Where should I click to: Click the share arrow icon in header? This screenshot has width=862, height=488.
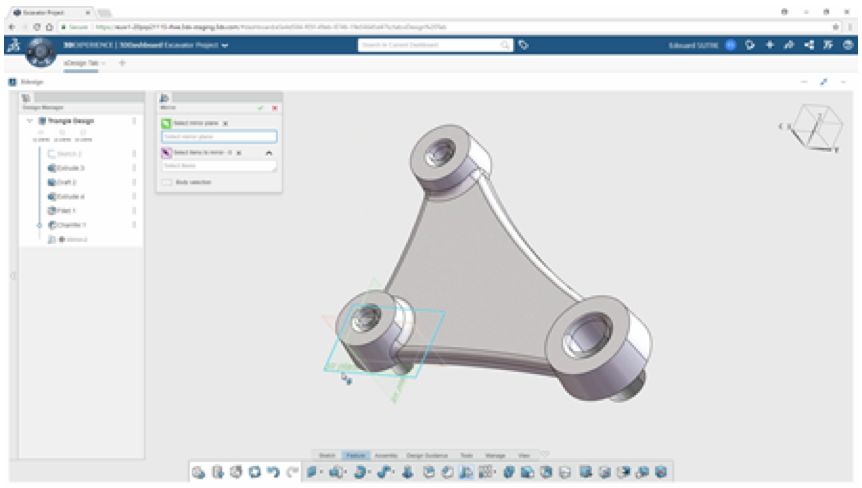(x=789, y=45)
